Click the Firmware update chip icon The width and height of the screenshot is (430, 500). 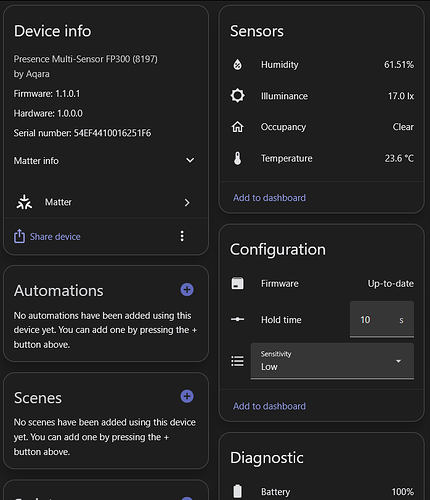237,283
